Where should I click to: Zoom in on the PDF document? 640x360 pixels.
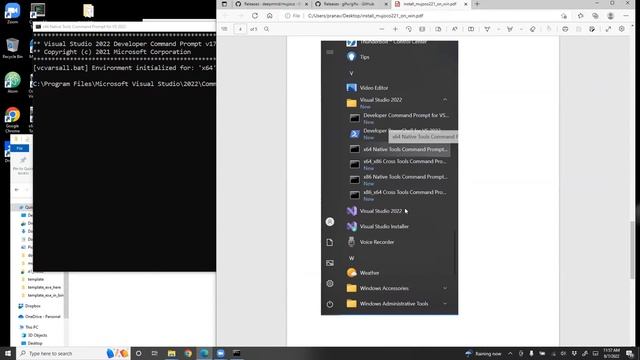395,29
